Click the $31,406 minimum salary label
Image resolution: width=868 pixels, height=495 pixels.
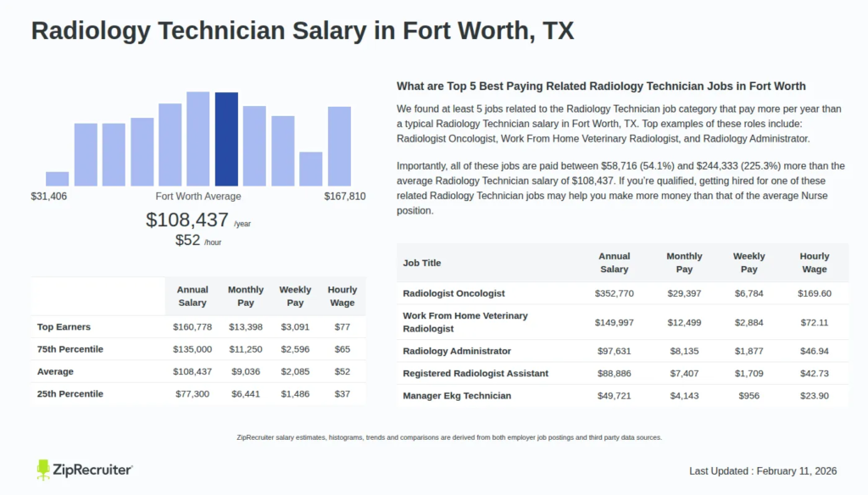click(47, 196)
